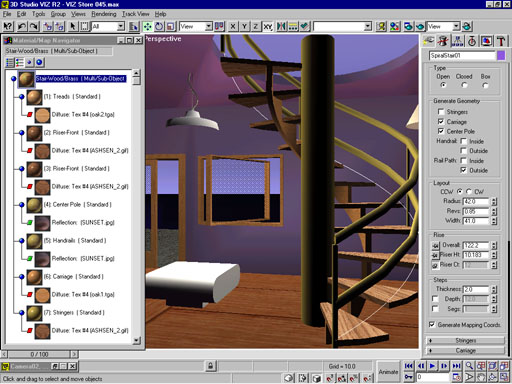Click the purple object color swatch
The height and width of the screenshot is (384, 512).
501,56
